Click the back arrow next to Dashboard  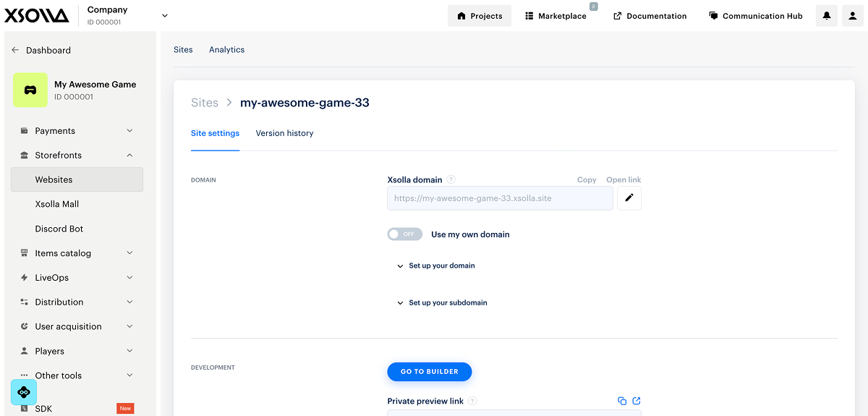(x=15, y=50)
